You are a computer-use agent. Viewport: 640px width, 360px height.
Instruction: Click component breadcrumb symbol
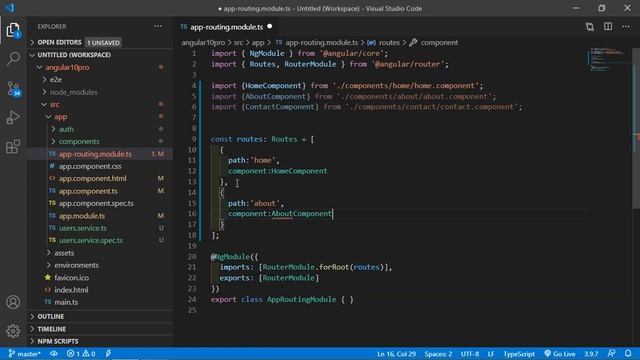[434, 42]
